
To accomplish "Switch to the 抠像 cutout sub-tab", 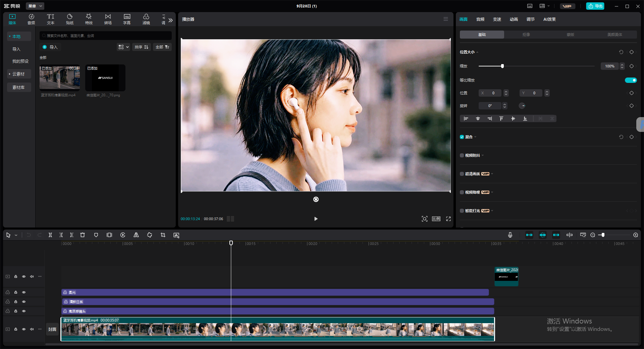I will coord(526,35).
